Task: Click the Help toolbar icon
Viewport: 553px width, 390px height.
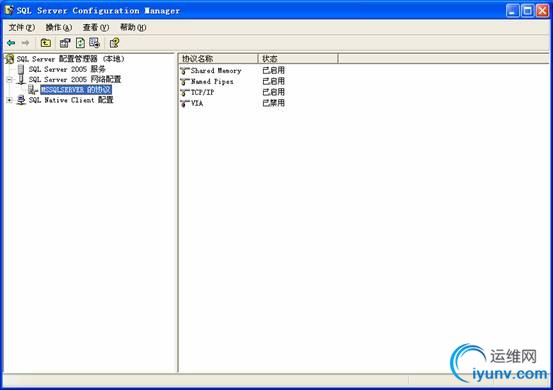Action: pos(114,43)
